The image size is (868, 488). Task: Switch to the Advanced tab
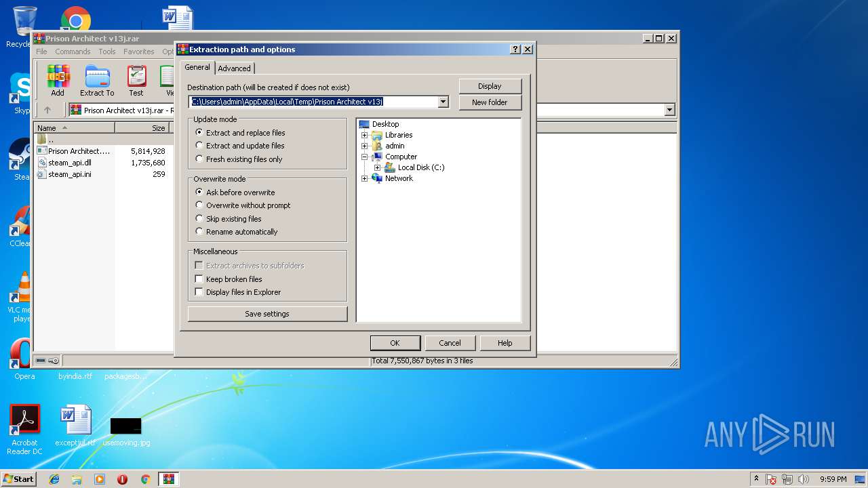click(234, 68)
